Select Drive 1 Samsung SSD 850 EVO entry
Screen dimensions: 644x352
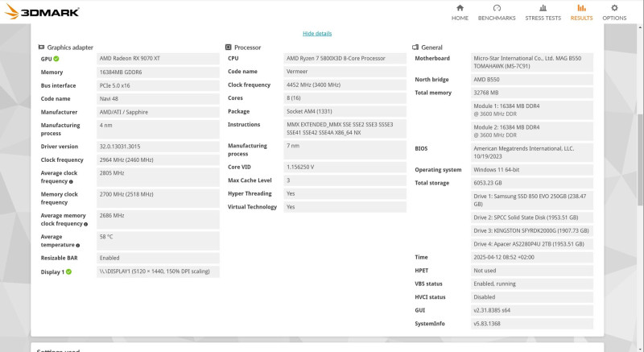click(x=532, y=200)
